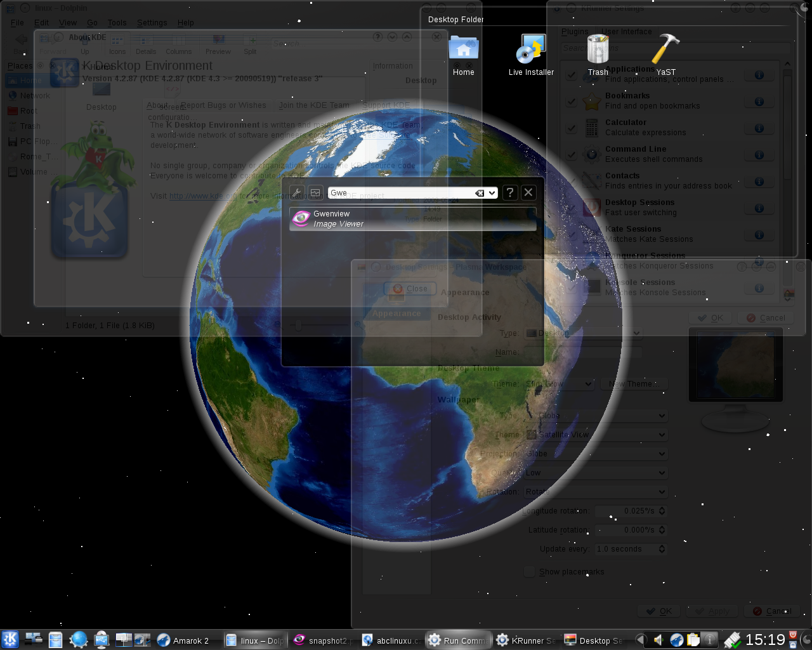Image resolution: width=812 pixels, height=650 pixels.
Task: Move the Dolphin zoom slider
Action: (298, 325)
